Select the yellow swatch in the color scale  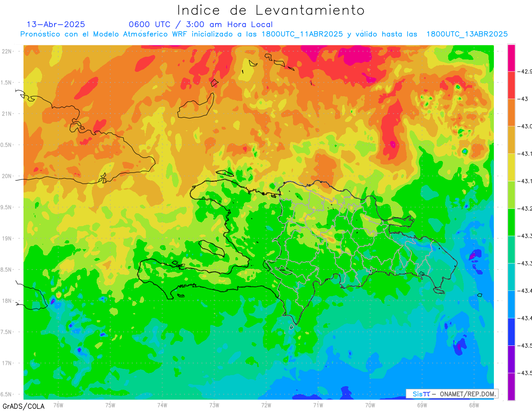tap(511, 167)
